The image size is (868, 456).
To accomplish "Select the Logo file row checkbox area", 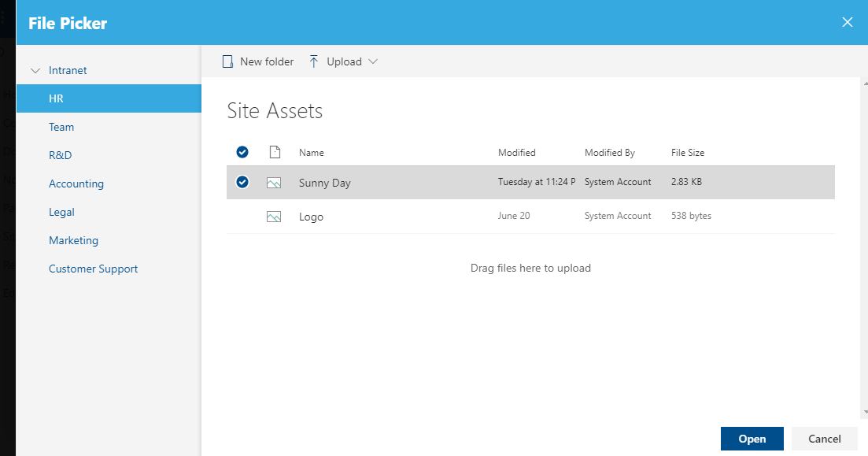I will tap(242, 216).
